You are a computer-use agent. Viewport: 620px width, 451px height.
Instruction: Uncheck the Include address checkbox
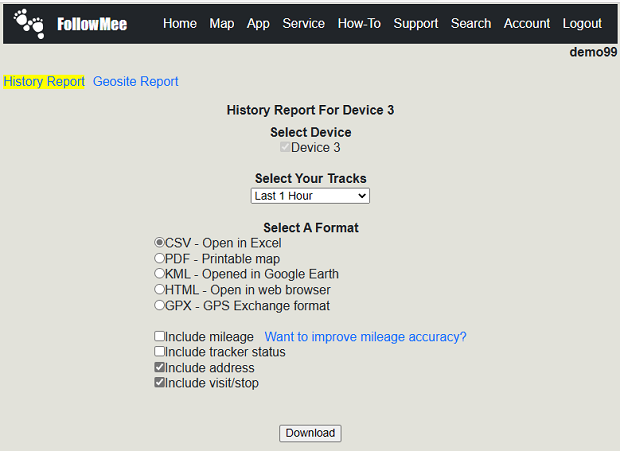click(x=159, y=368)
